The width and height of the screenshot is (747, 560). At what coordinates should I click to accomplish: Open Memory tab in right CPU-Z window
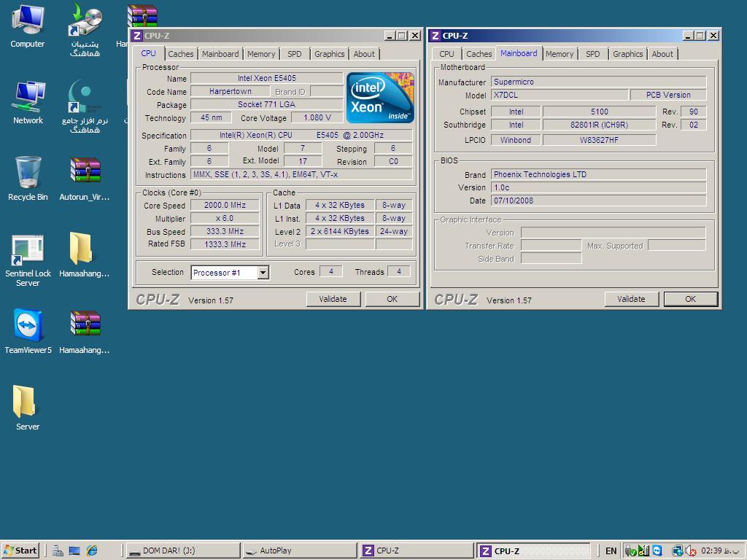560,54
